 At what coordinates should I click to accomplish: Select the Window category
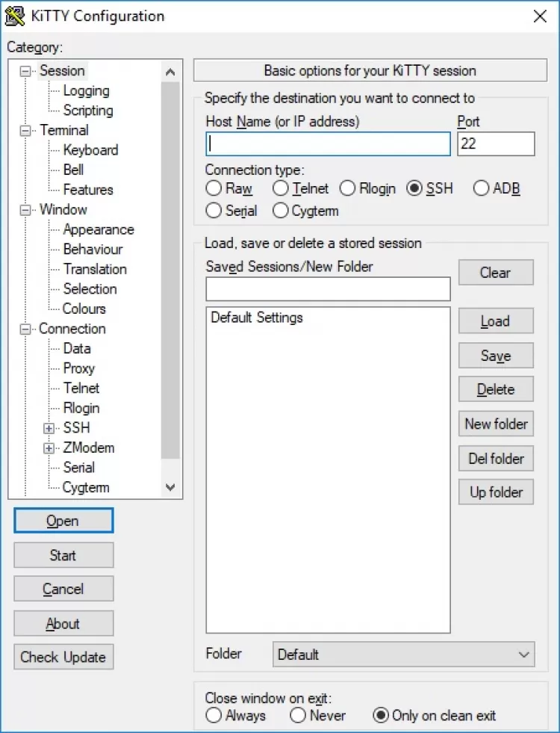pyautogui.click(x=63, y=209)
